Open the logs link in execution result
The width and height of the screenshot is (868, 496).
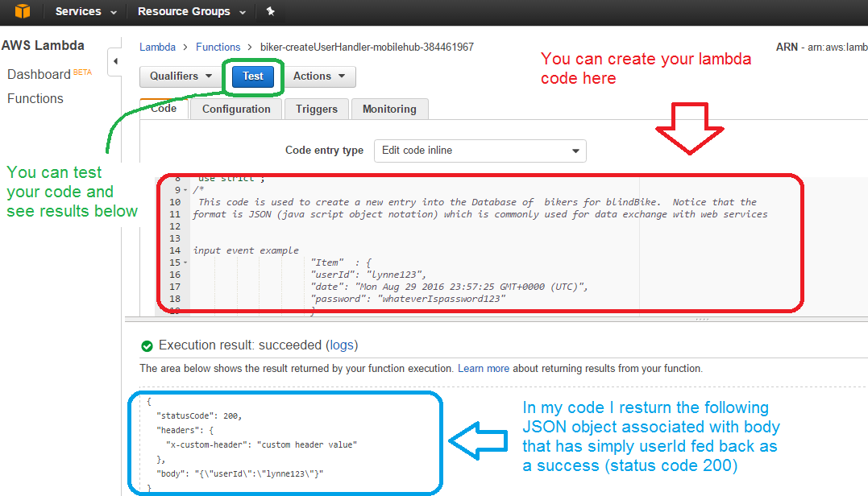pos(341,345)
